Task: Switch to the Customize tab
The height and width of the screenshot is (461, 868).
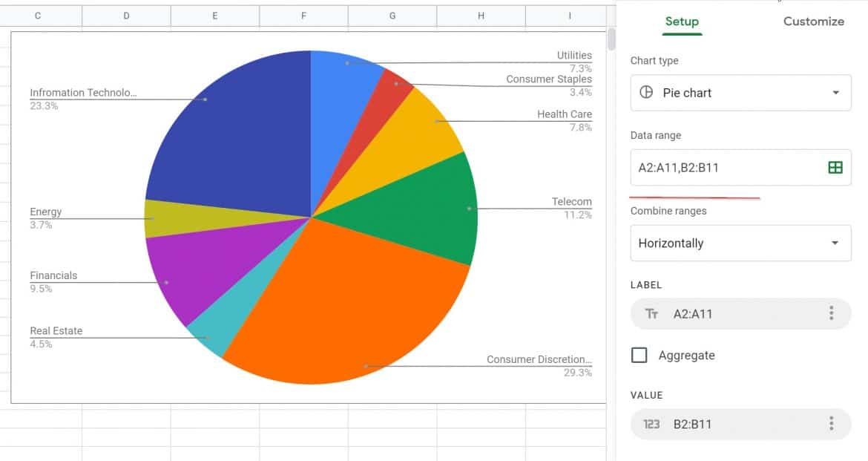Action: tap(813, 22)
